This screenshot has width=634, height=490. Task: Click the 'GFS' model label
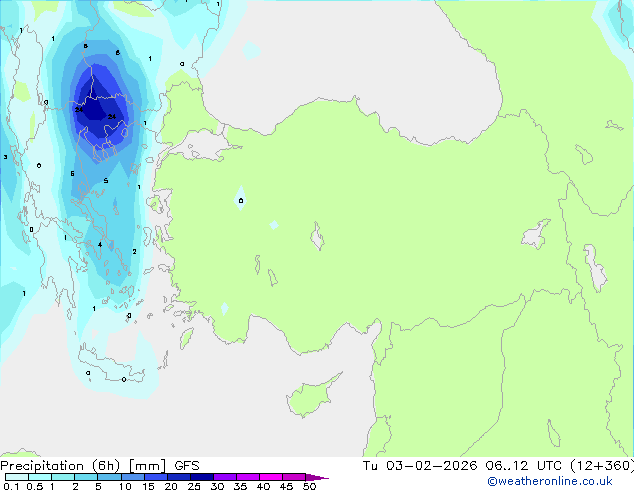coord(187,466)
